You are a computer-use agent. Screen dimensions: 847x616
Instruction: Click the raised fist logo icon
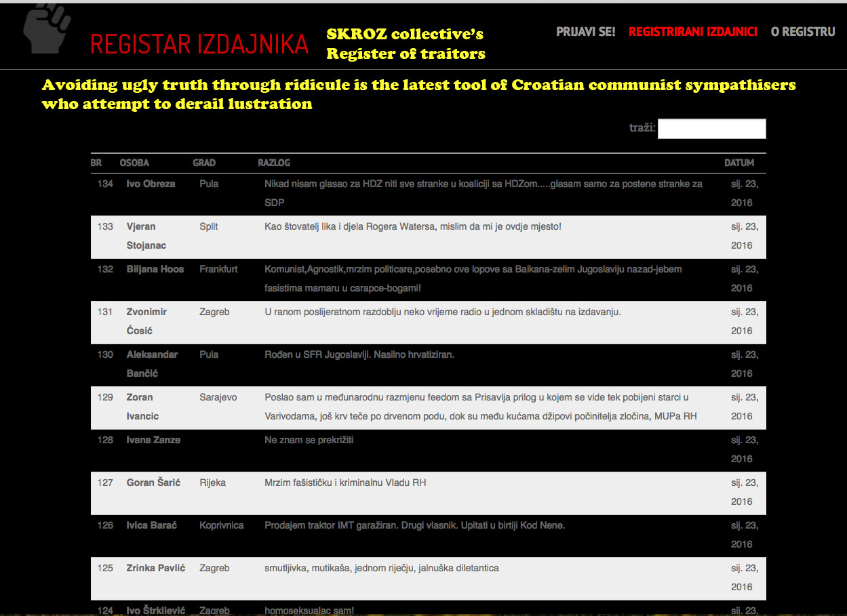point(47,28)
